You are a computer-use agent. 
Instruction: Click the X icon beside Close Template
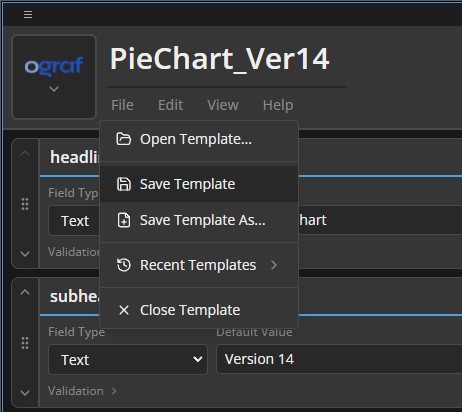pos(124,310)
